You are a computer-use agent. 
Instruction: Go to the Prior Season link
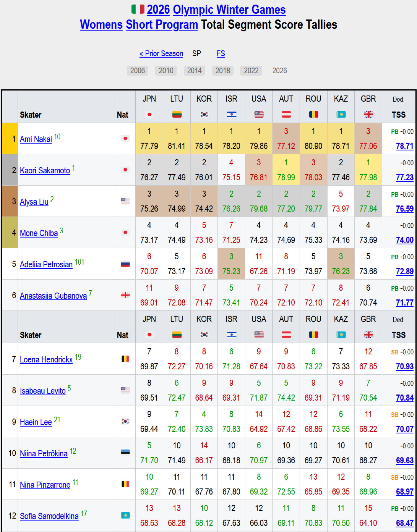pyautogui.click(x=161, y=53)
